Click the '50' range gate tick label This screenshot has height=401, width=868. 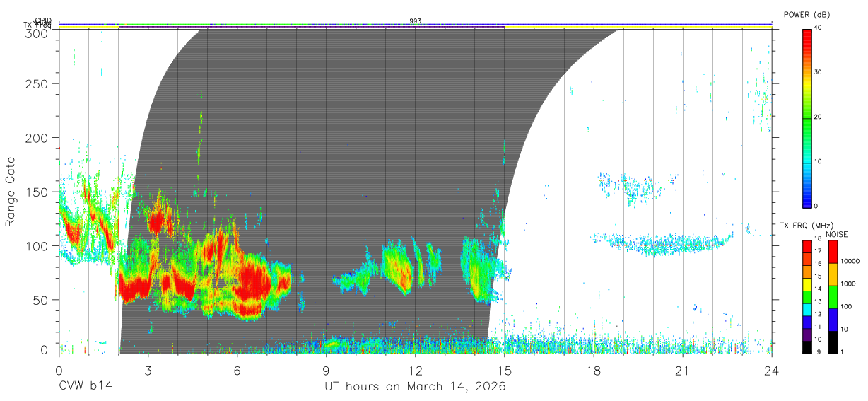coord(41,300)
